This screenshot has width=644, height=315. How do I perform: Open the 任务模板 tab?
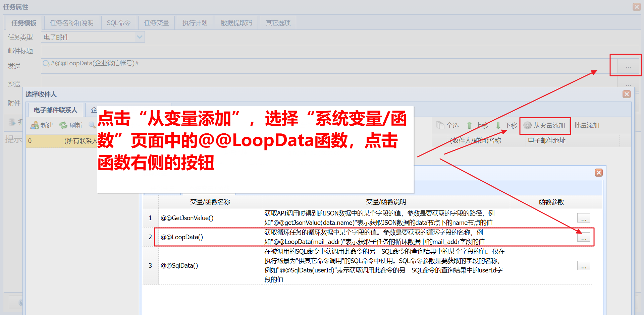[24, 23]
